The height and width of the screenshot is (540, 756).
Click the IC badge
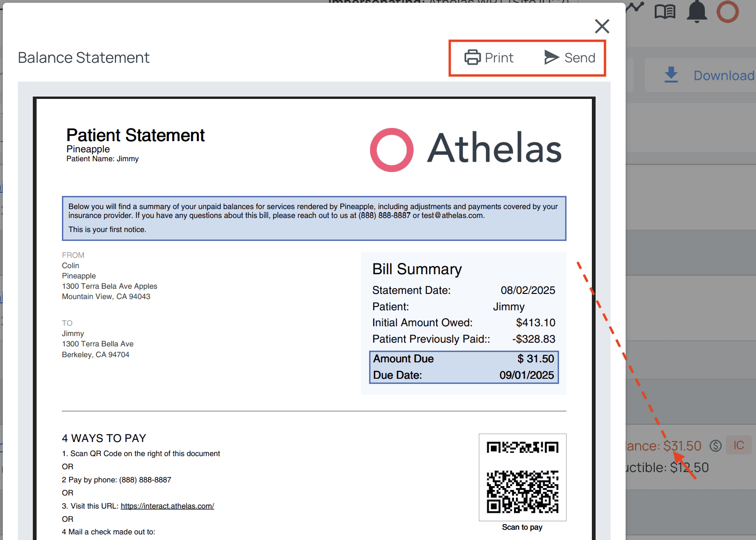[739, 445]
